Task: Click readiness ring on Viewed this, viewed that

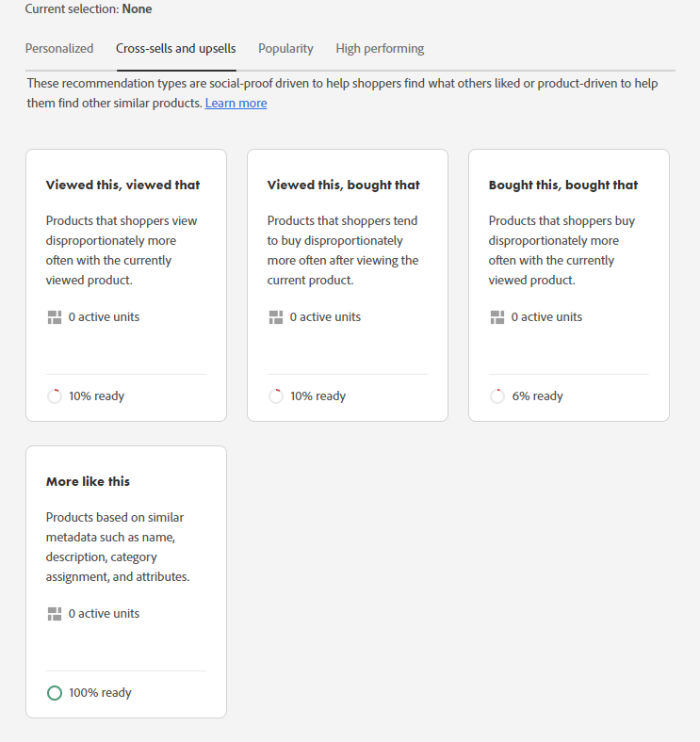Action: 55,396
